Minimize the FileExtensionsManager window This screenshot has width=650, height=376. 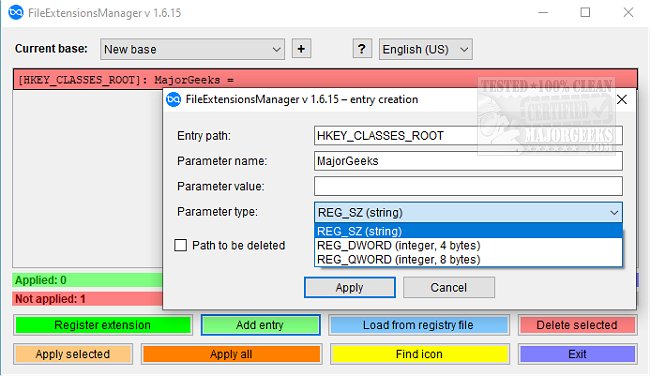(543, 12)
